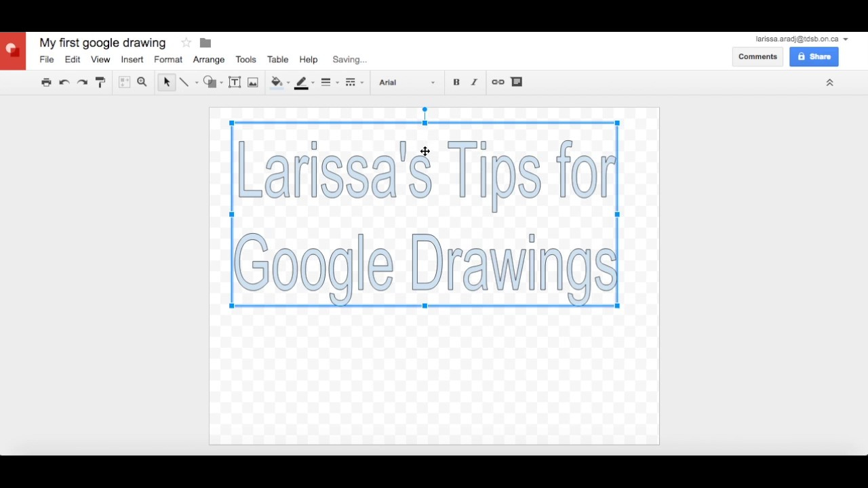Screen dimensions: 868x488
Task: Collapse the menus with double chevron
Action: 829,83
